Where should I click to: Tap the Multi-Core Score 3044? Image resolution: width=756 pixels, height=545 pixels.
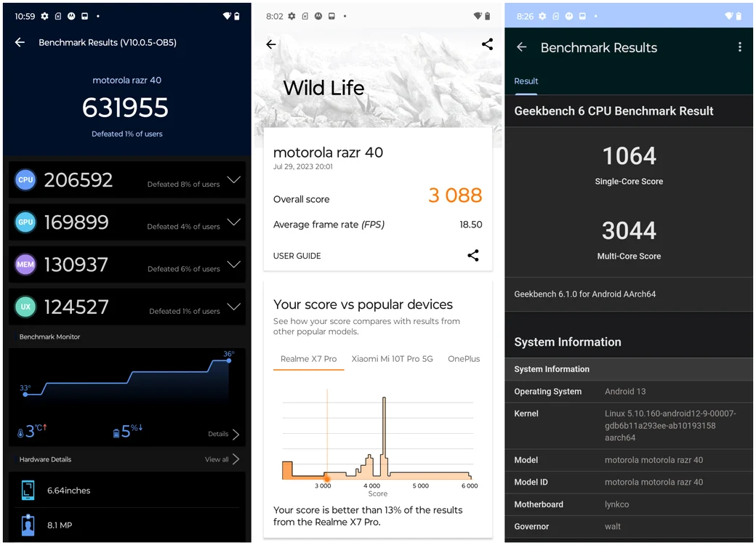pos(630,231)
